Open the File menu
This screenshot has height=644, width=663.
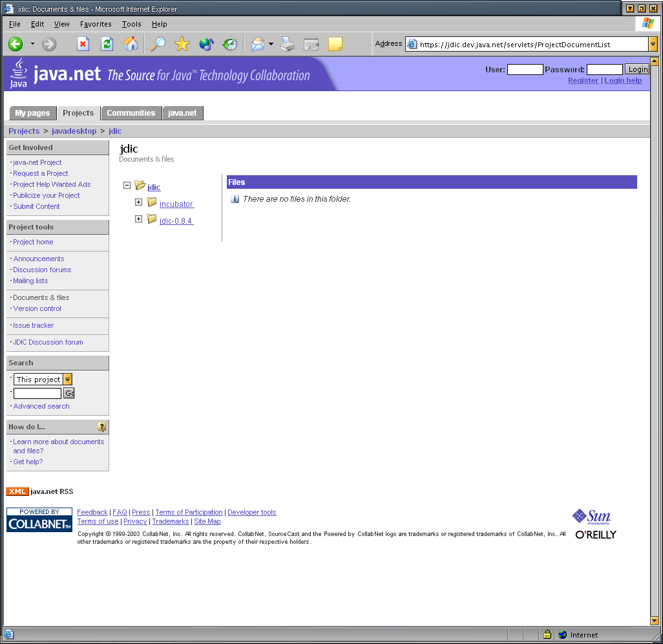click(14, 24)
